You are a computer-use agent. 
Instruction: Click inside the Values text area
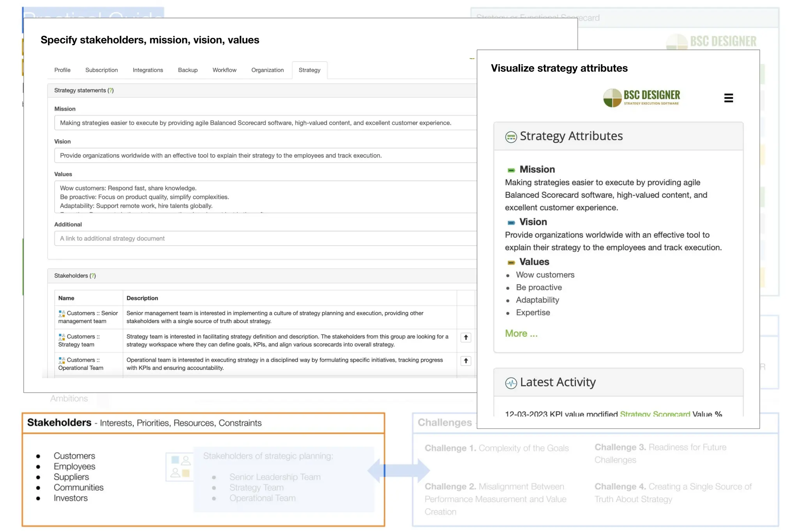point(265,197)
